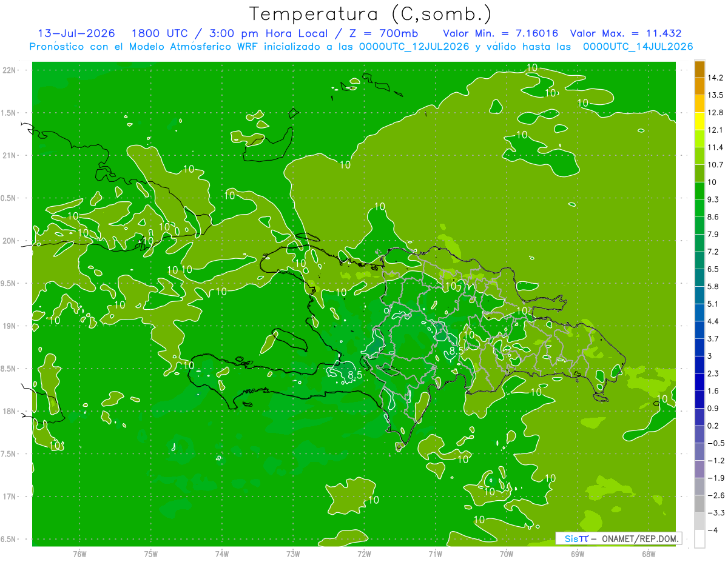Viewport: 728px width, 562px height.
Task: Click the 7.9 value on color scale
Action: click(x=712, y=235)
